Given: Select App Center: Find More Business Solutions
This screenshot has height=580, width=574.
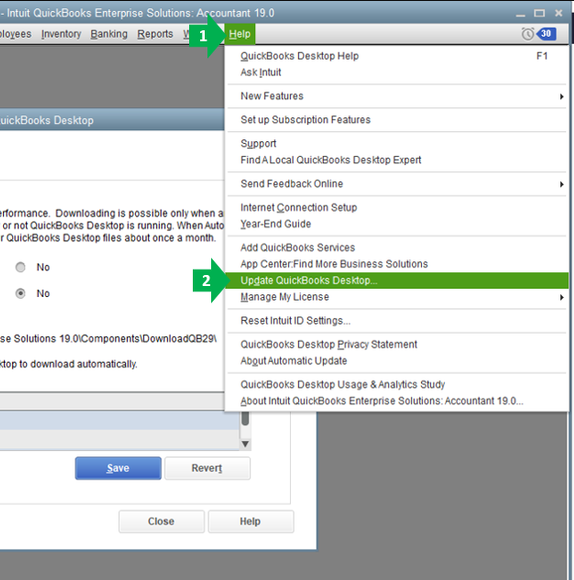Looking at the screenshot, I should pyautogui.click(x=396, y=264).
